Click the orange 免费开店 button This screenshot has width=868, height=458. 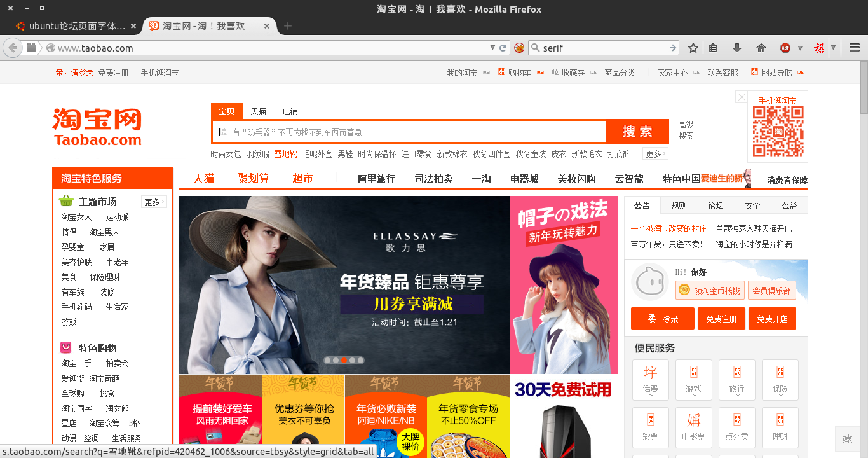pyautogui.click(x=772, y=319)
